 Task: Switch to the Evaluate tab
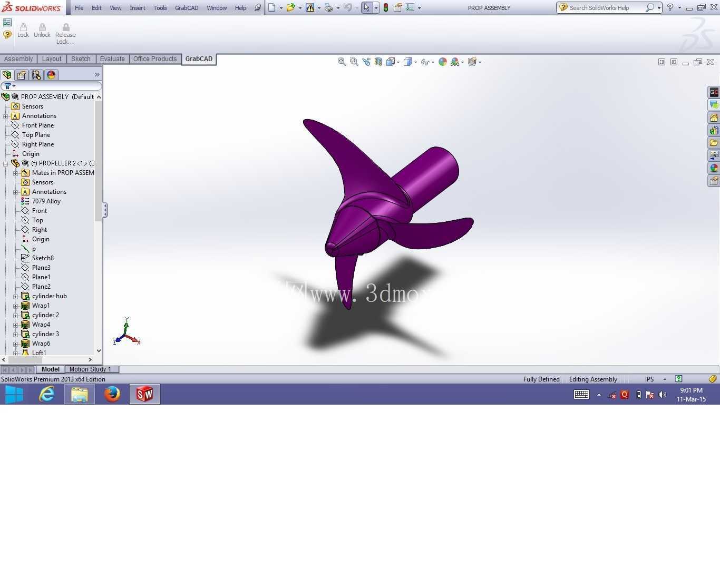[112, 59]
